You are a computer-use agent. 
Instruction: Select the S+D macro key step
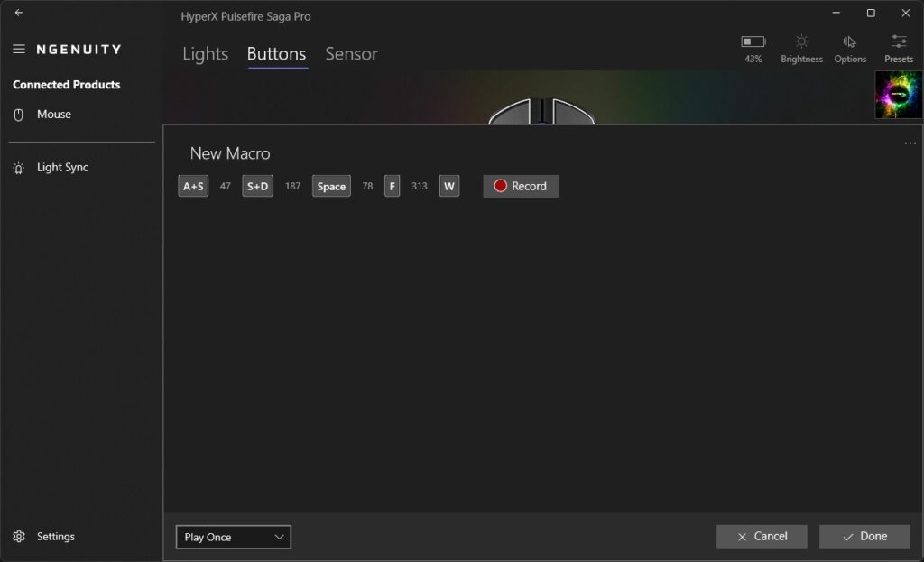coord(257,186)
